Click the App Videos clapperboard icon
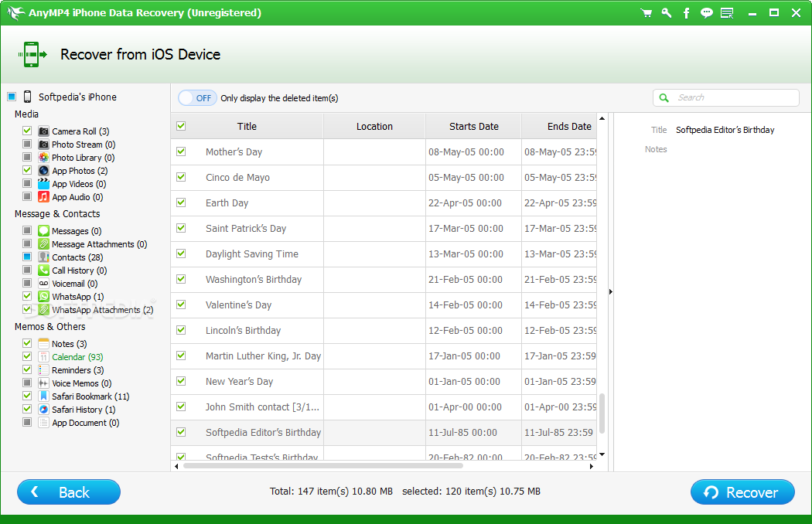The height and width of the screenshot is (524, 812). [44, 184]
